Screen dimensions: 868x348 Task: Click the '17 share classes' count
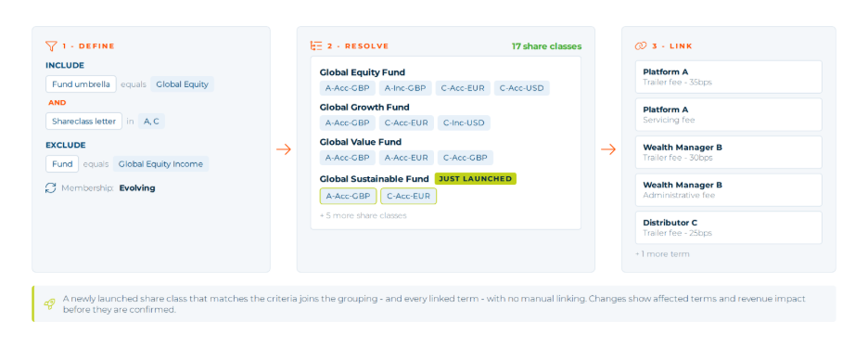[546, 46]
